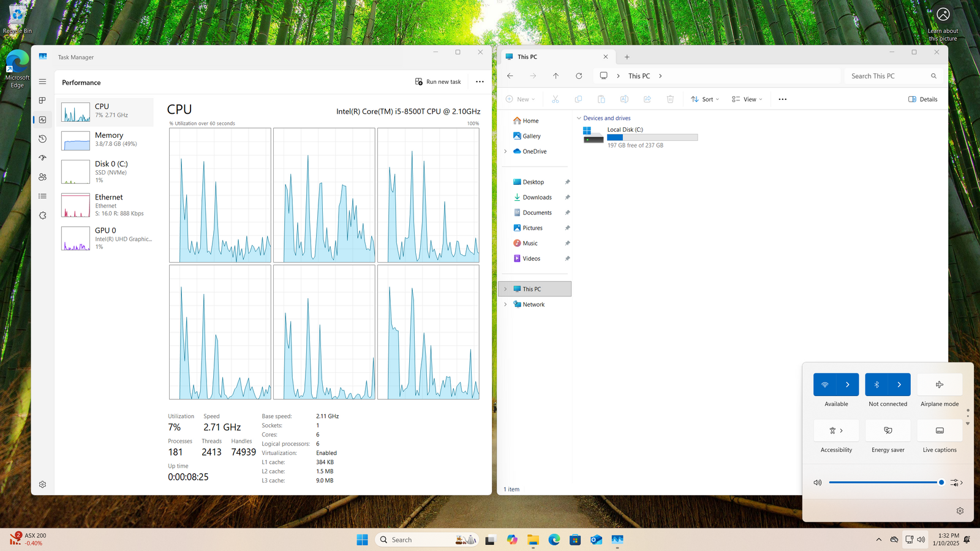980x551 pixels.
Task: Toggle the Details pane button
Action: click(923, 99)
